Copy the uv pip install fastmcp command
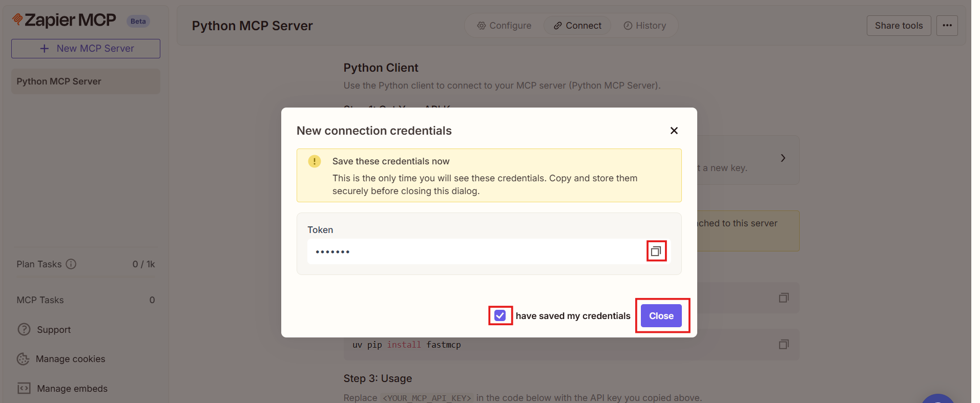Image resolution: width=980 pixels, height=403 pixels. [783, 345]
